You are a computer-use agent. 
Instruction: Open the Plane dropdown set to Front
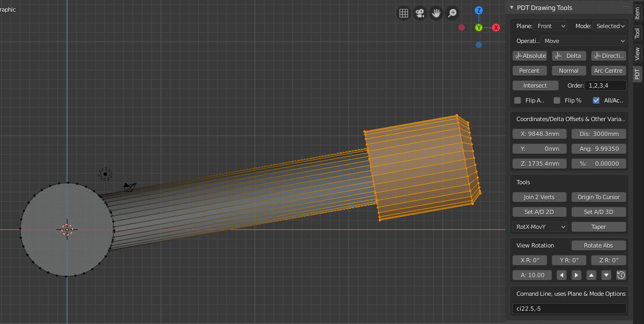pyautogui.click(x=550, y=26)
